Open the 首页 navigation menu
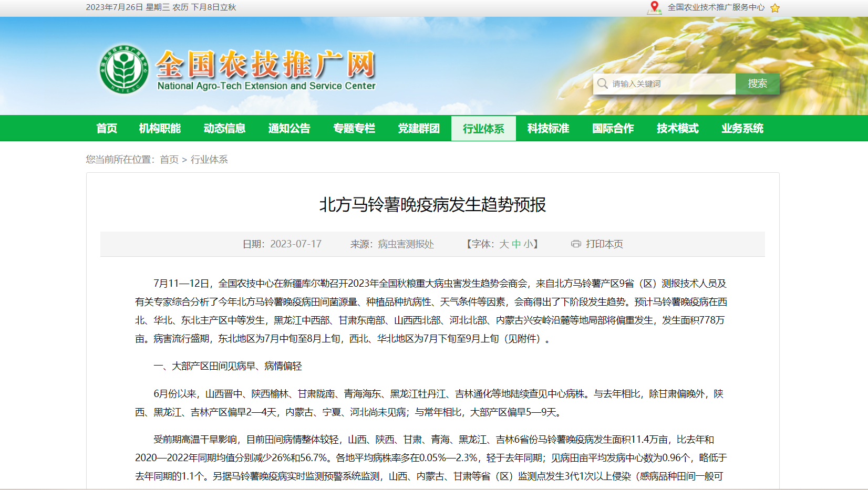The height and width of the screenshot is (490, 868). point(106,128)
